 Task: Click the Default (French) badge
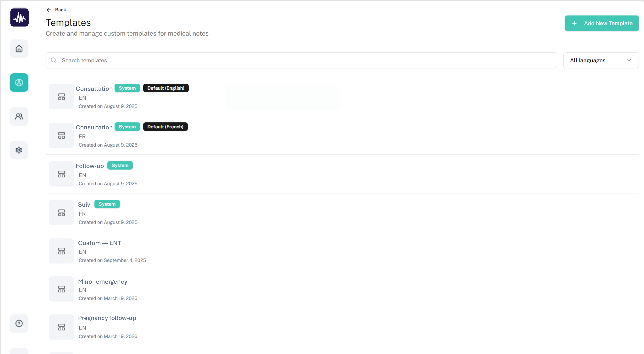[x=165, y=127]
